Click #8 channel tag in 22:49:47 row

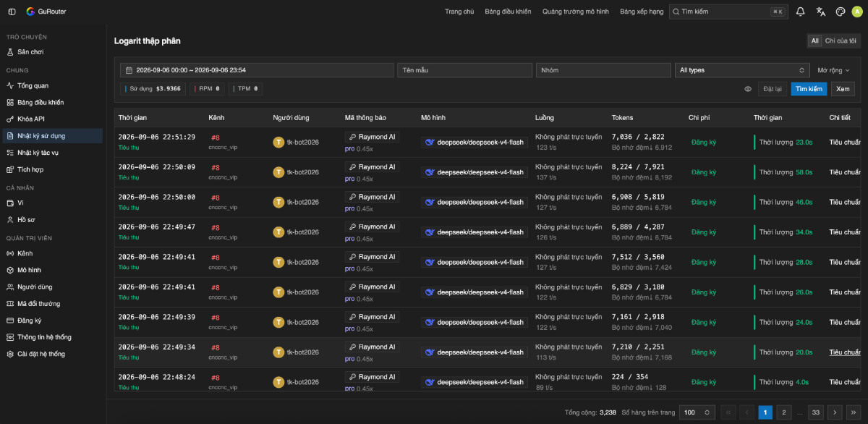(216, 227)
